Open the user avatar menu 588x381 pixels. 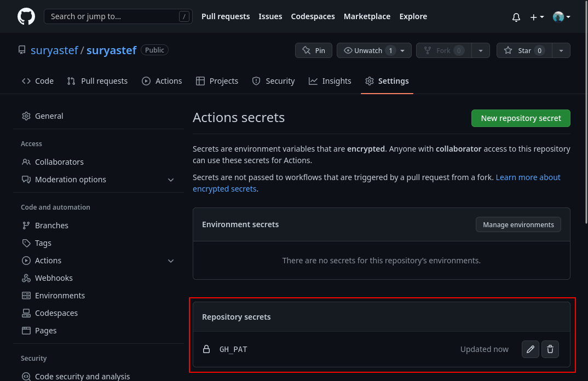(x=561, y=17)
